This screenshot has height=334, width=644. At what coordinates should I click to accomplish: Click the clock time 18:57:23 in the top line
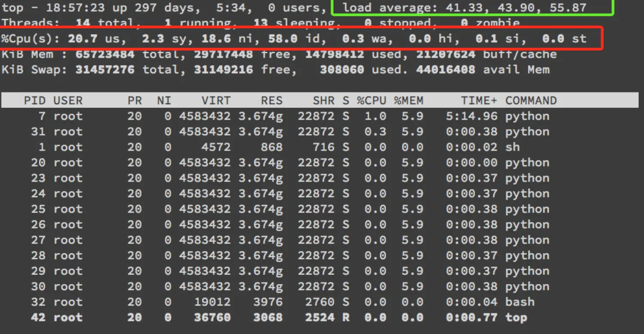pos(76,8)
